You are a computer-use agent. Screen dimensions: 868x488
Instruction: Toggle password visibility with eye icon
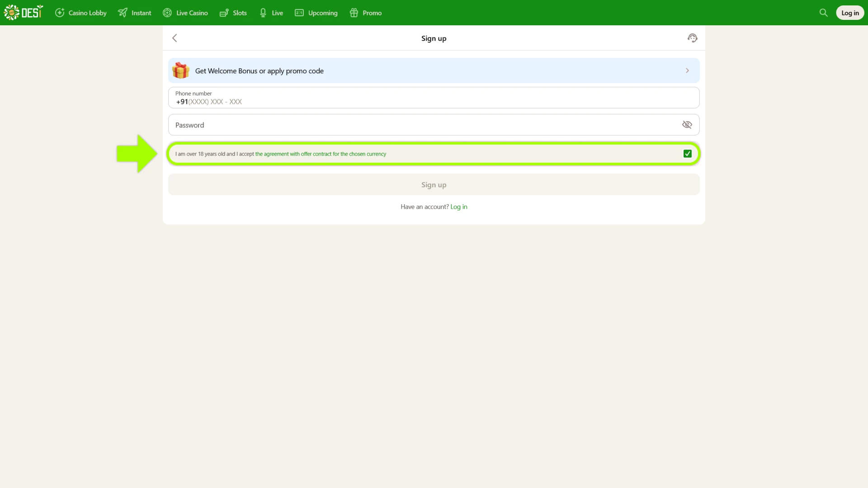pos(687,125)
